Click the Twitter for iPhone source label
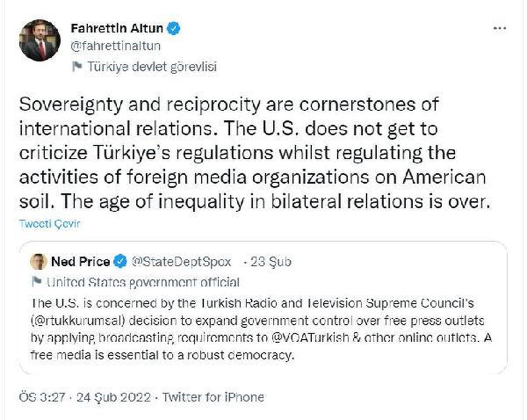This screenshot has width=527, height=420. 213,397
